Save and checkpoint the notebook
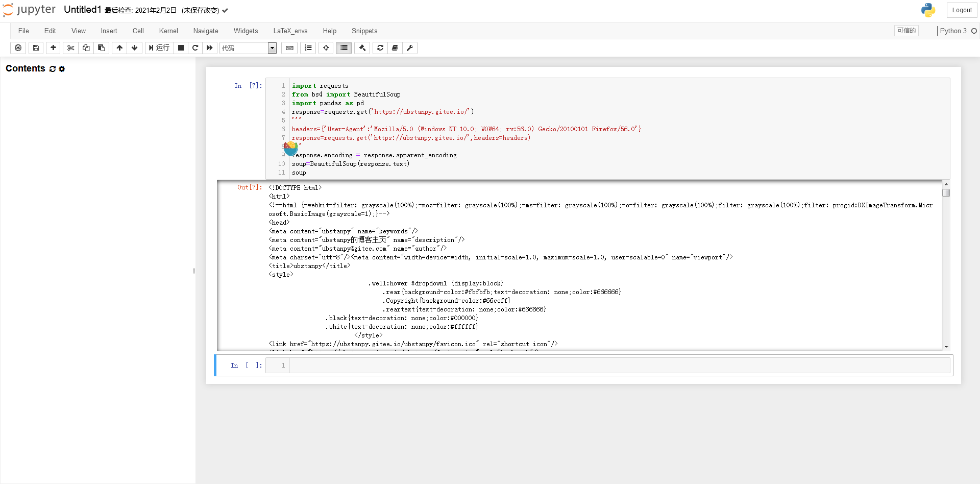Image resolution: width=980 pixels, height=484 pixels. pos(36,48)
